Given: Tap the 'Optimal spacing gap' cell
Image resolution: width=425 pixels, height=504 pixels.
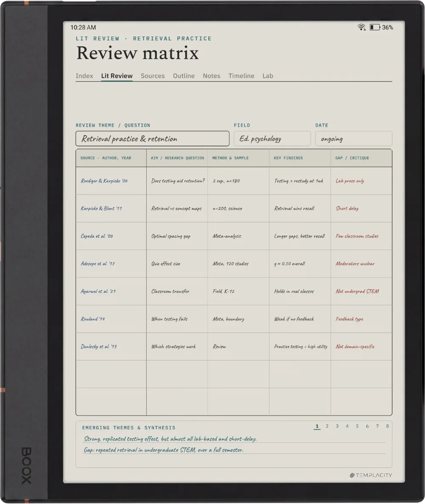Looking at the screenshot, I should (x=177, y=236).
